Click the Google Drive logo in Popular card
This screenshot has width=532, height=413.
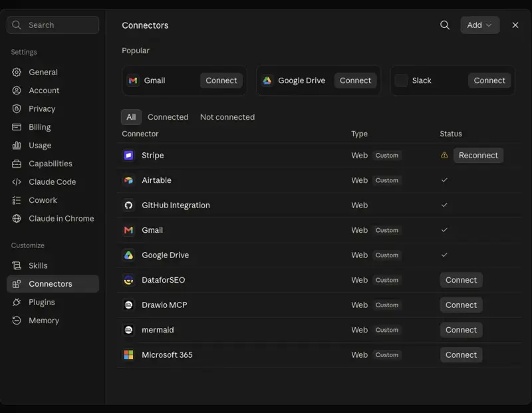click(x=267, y=80)
